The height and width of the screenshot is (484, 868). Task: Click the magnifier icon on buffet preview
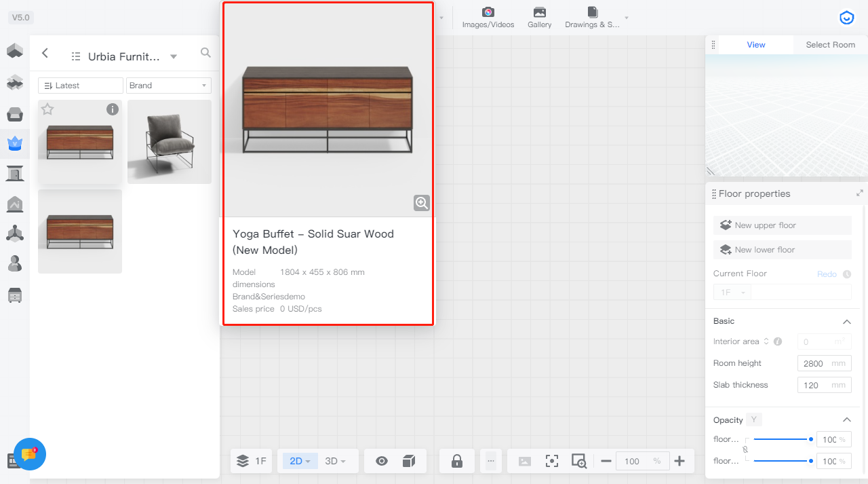click(422, 202)
